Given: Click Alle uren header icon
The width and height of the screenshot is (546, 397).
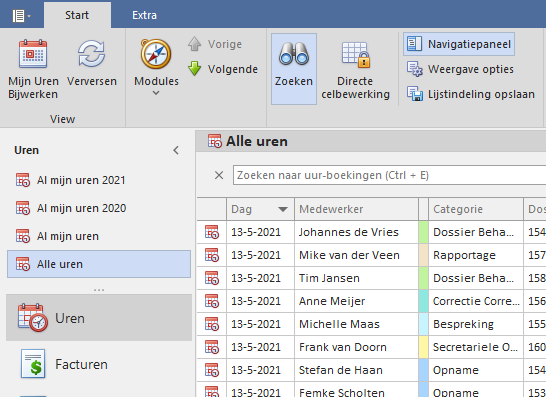Looking at the screenshot, I should click(x=214, y=141).
